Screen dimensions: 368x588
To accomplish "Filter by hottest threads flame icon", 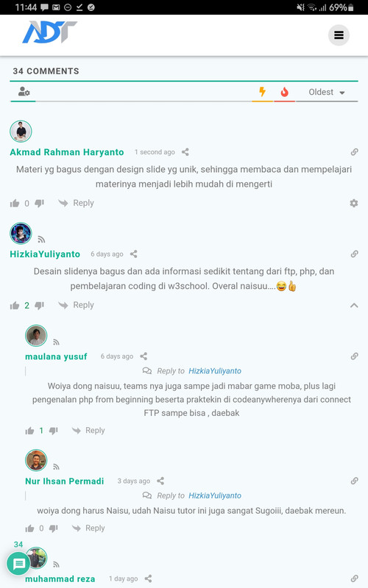I will 285,92.
